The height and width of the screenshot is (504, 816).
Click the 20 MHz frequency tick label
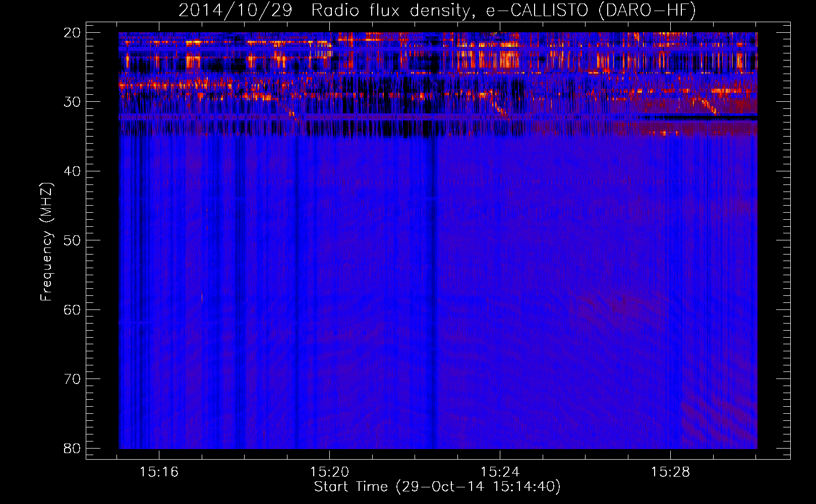point(72,33)
